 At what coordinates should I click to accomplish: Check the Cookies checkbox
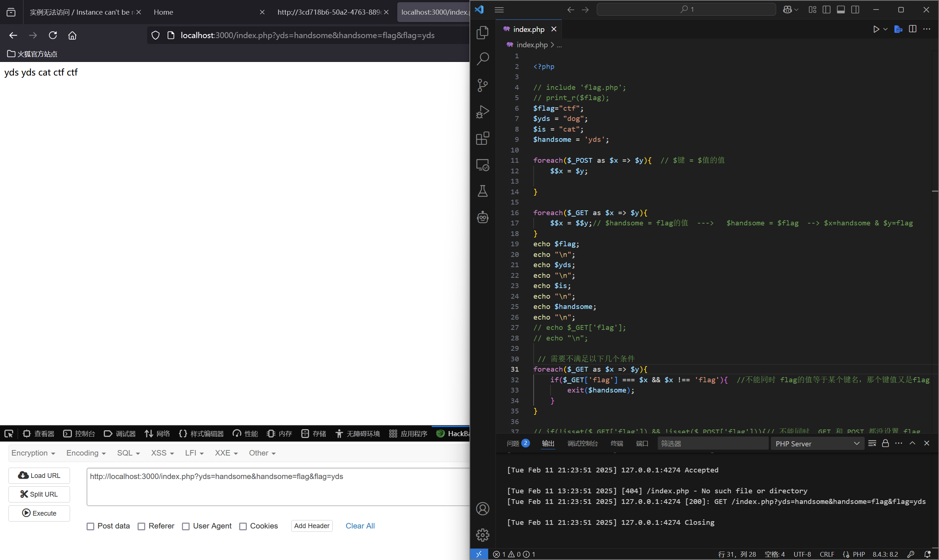tap(243, 526)
